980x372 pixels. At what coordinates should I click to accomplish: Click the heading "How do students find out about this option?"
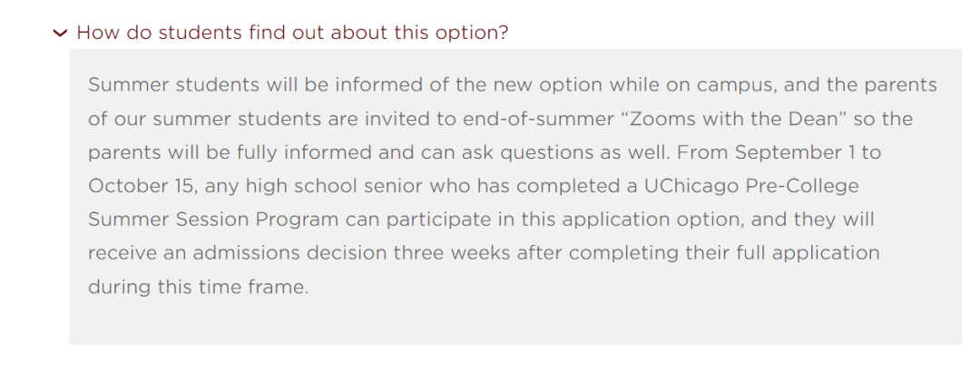pos(292,33)
